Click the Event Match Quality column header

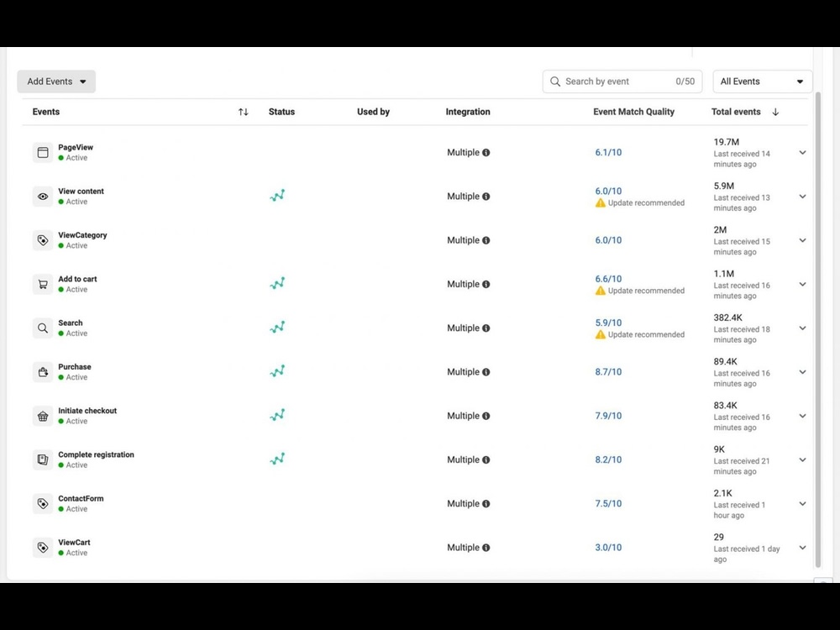click(x=633, y=112)
